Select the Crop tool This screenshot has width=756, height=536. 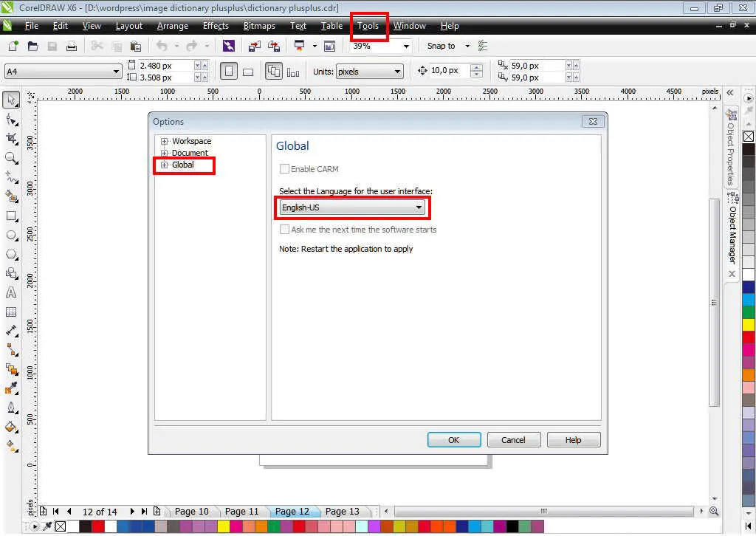(11, 139)
